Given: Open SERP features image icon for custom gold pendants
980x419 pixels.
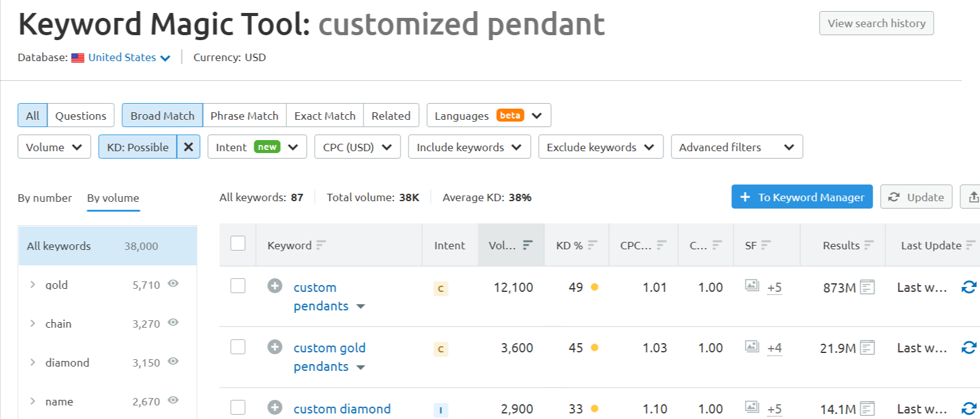Looking at the screenshot, I should click(752, 346).
